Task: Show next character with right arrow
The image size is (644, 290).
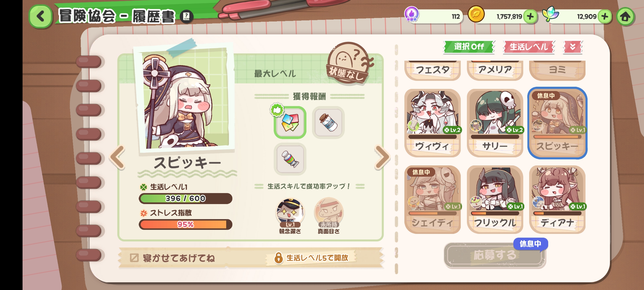Action: (x=382, y=157)
